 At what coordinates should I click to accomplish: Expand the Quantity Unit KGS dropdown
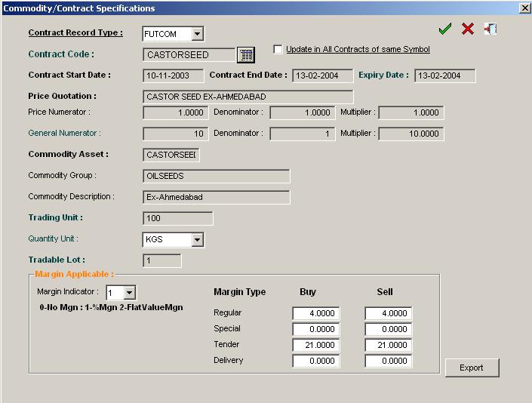(x=197, y=240)
